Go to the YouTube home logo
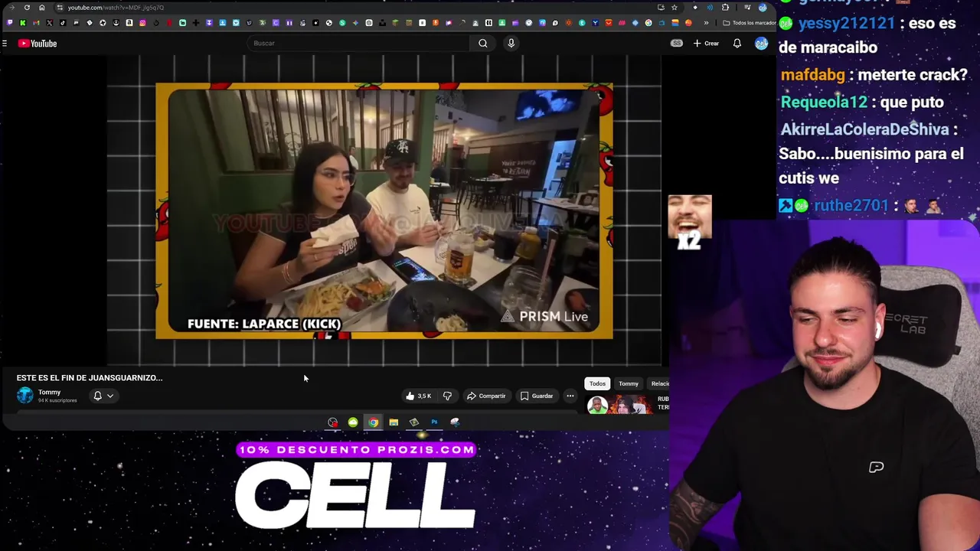 coord(38,43)
